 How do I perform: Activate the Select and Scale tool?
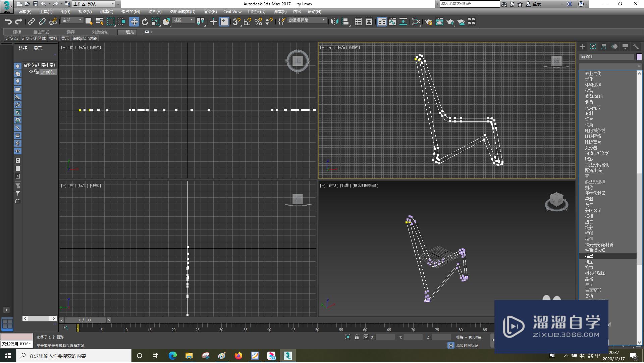156,22
